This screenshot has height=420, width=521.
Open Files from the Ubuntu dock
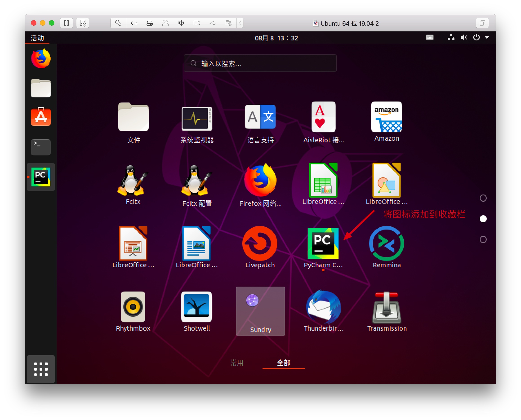pyautogui.click(x=41, y=88)
